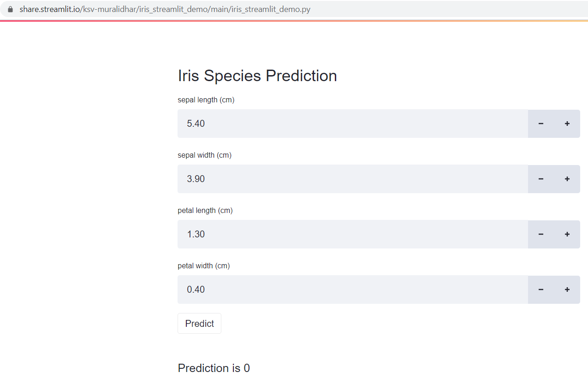The image size is (588, 378).
Task: Raise petal width with plus icon
Action: (x=567, y=289)
